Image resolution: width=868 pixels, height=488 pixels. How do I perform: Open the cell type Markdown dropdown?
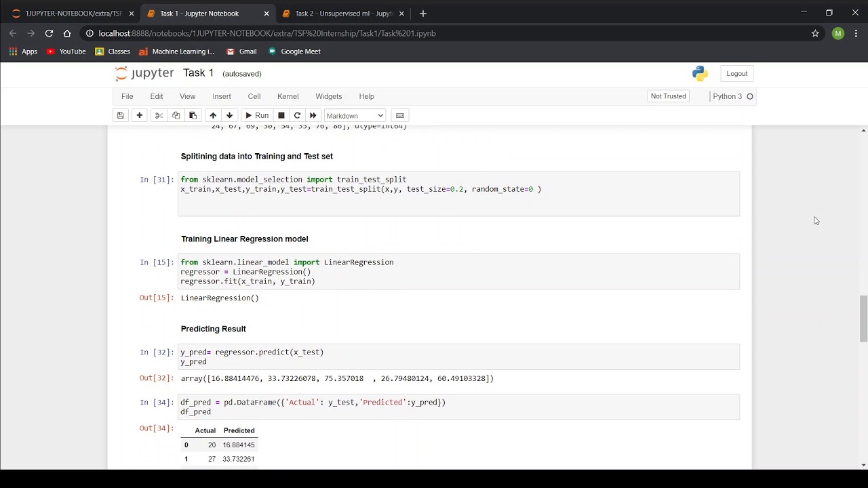click(355, 116)
